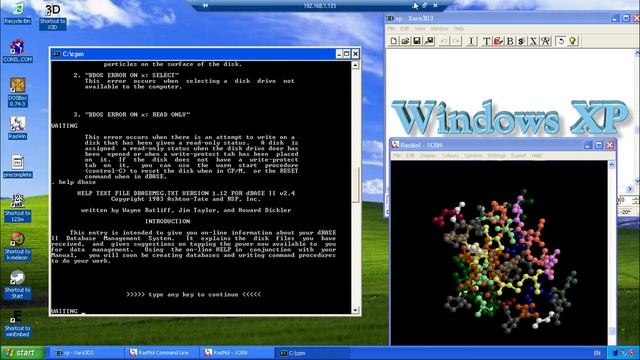Open the Export menu in RasMol
The width and height of the screenshot is (640, 360).
pos(519,156)
